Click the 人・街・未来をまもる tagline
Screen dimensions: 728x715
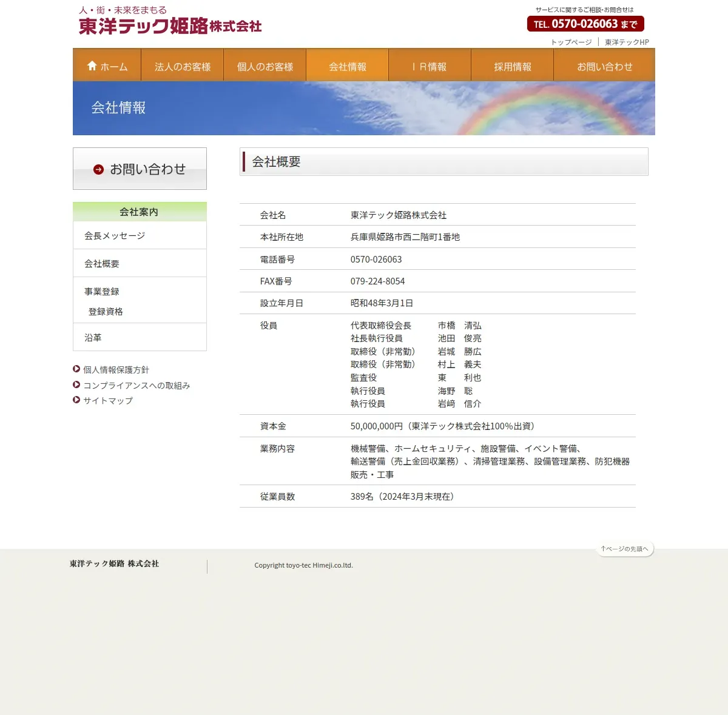tap(123, 10)
